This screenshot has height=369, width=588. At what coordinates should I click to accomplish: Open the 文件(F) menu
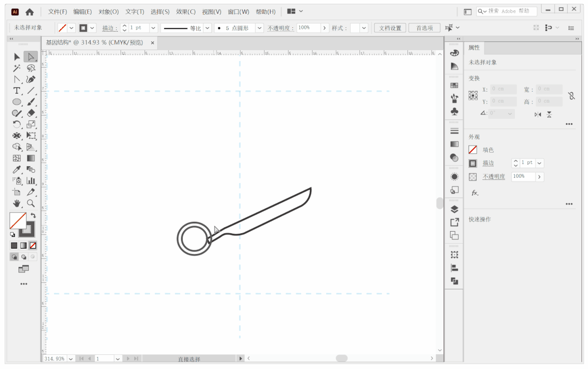pyautogui.click(x=57, y=11)
